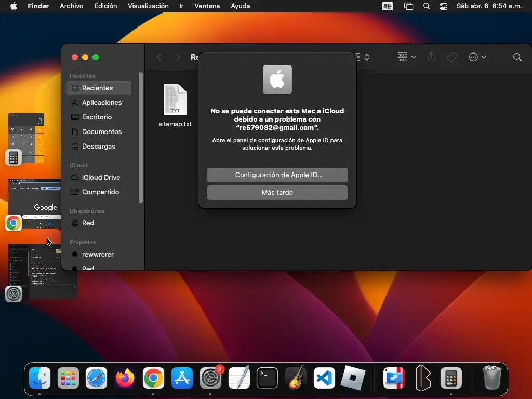This screenshot has height=399, width=532.
Task: Open TextEdit from the Dock
Action: tap(239, 378)
